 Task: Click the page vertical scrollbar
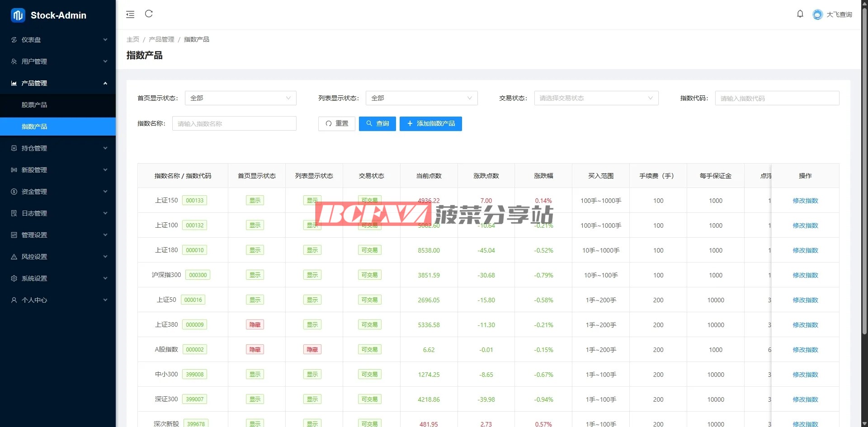pyautogui.click(x=864, y=181)
